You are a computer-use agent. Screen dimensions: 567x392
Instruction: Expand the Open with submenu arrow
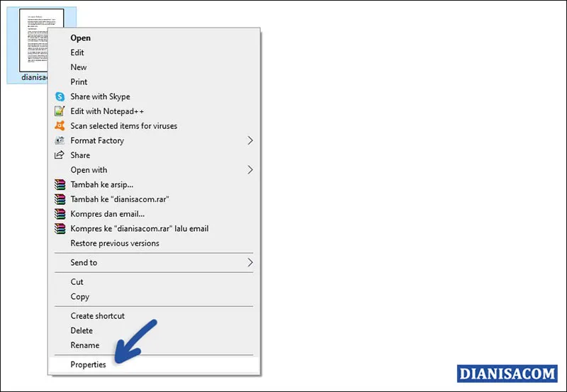click(250, 169)
